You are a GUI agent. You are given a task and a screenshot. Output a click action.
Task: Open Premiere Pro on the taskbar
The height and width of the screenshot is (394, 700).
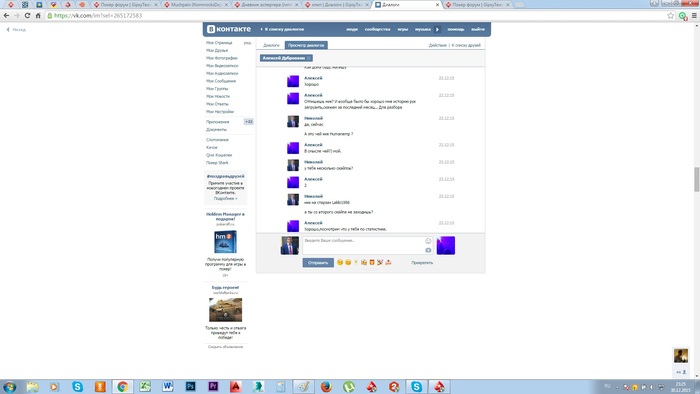coord(213,386)
